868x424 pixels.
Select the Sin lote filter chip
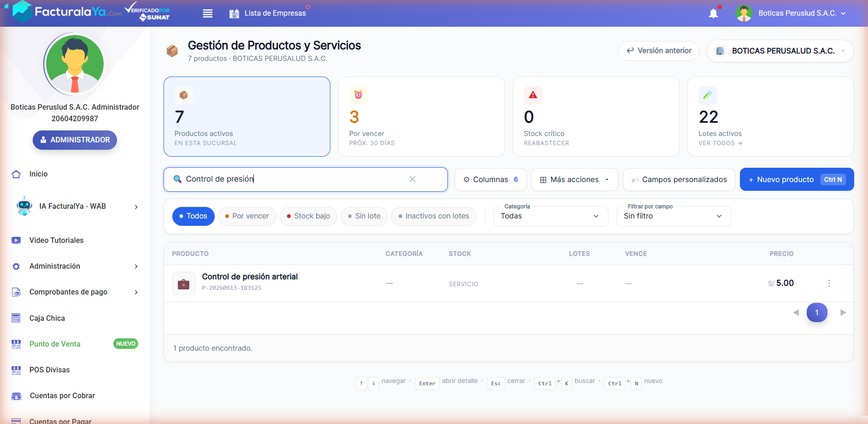tap(364, 216)
